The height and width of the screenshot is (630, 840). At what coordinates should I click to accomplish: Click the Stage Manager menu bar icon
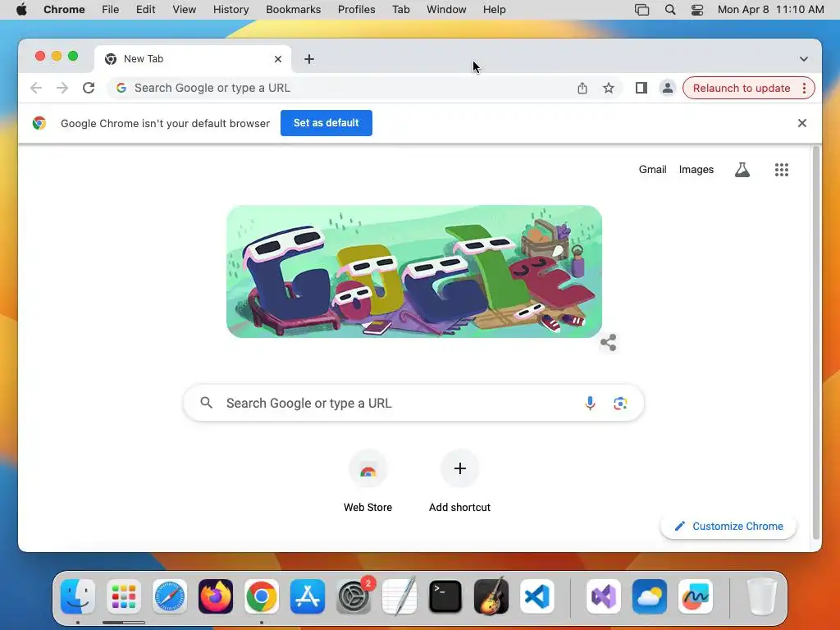click(x=641, y=10)
